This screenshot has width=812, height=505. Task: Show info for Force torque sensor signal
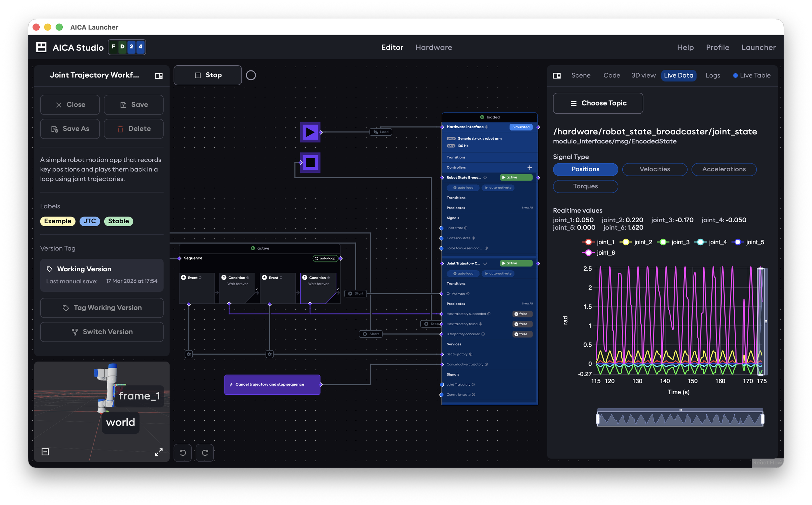[x=487, y=248]
